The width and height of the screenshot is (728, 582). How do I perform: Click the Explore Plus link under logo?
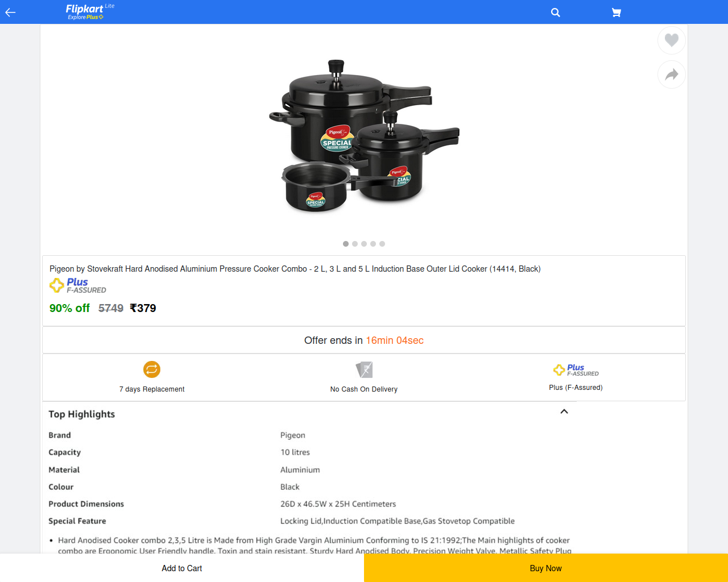(85, 17)
